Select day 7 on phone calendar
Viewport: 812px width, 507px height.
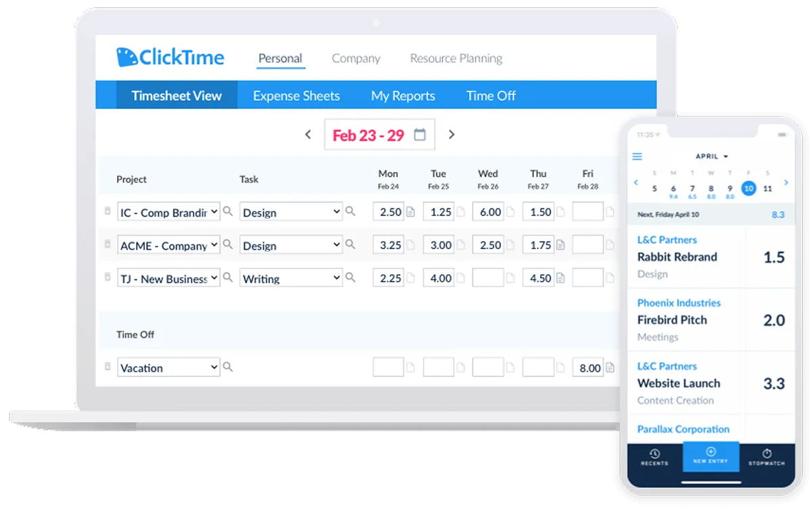(692, 189)
